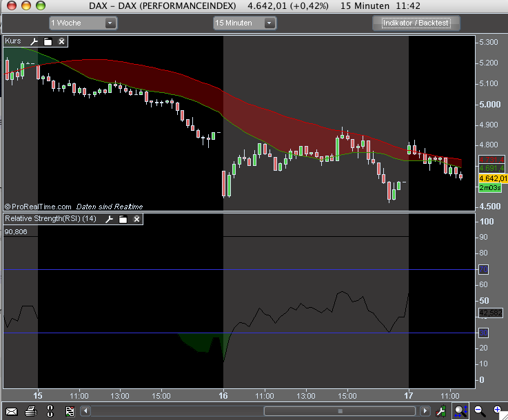Screen dimensions: 508x420
Task: Click the ProRealTime.com copyright text
Action: 38,207
